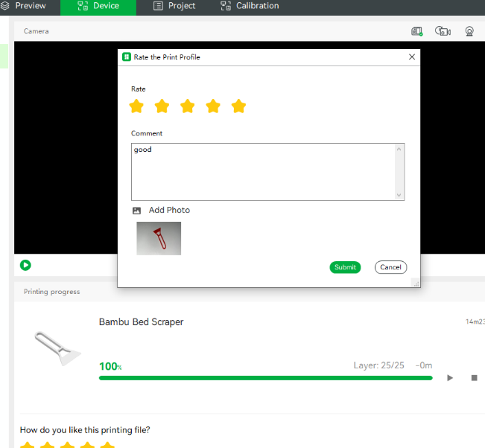Click the Add Photo picture icon
Screen dimensions: 485x448
136,211
